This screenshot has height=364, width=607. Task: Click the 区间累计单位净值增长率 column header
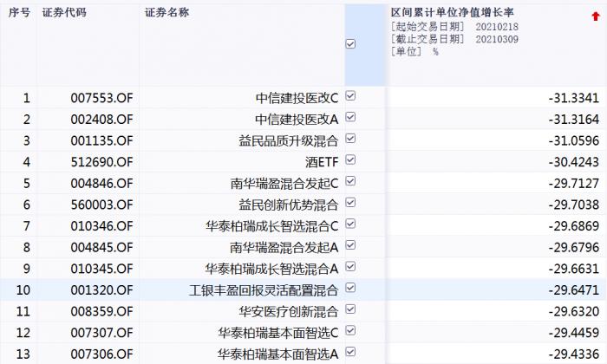[452, 12]
